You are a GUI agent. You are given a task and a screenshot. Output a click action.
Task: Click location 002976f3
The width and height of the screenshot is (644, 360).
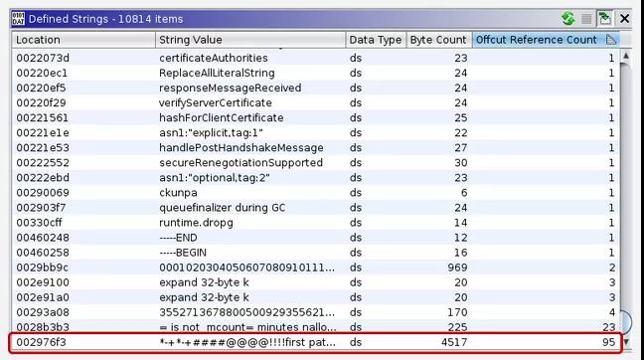click(41, 342)
